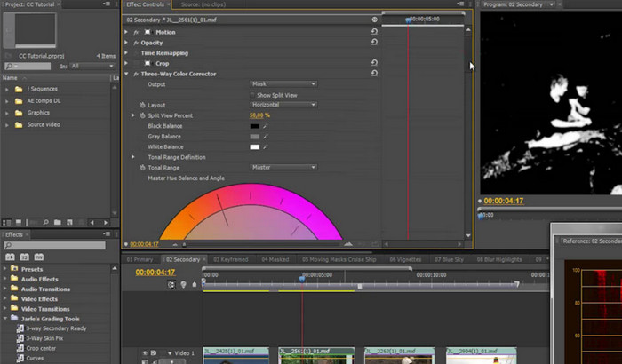
Task: Toggle the fx switch for Crop
Action: click(x=136, y=63)
